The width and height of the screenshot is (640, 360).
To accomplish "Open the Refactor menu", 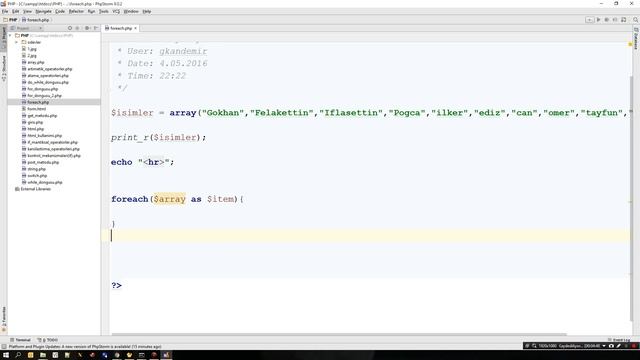I will point(76,11).
